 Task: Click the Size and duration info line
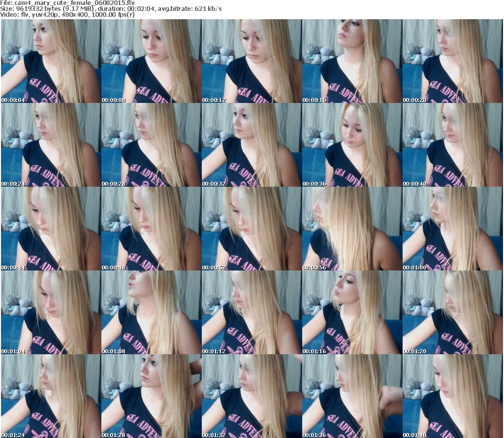tap(111, 9)
